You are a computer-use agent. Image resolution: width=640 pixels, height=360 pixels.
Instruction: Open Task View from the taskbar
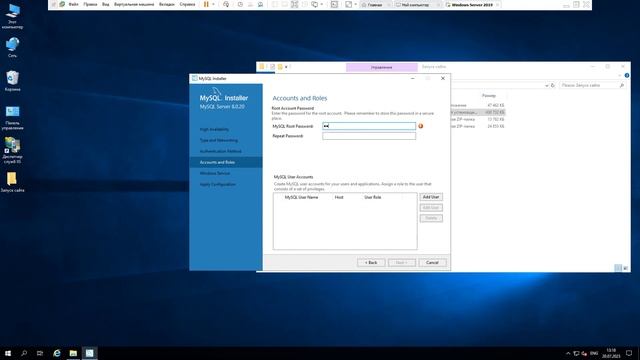click(40, 353)
